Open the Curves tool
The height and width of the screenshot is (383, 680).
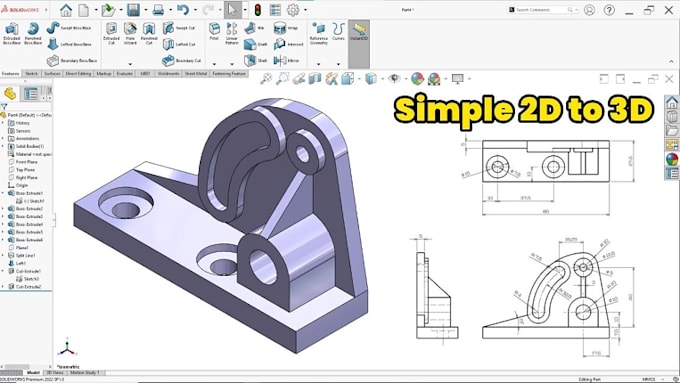338,31
